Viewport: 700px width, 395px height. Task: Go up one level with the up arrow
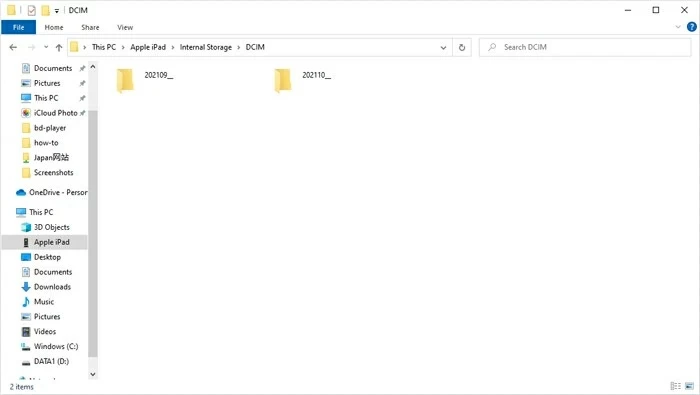(x=59, y=47)
